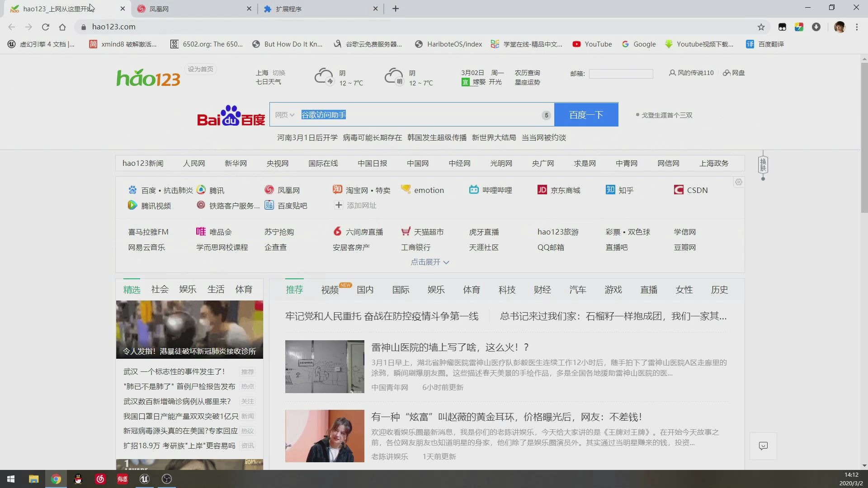Open the 风的传说110 user account link

[691, 73]
